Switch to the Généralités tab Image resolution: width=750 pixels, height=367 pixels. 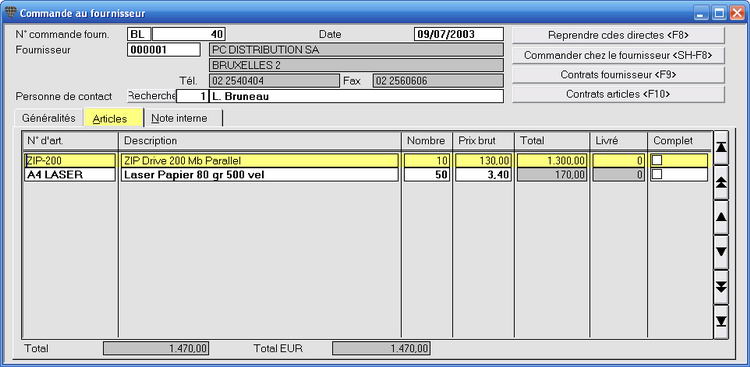pyautogui.click(x=48, y=118)
